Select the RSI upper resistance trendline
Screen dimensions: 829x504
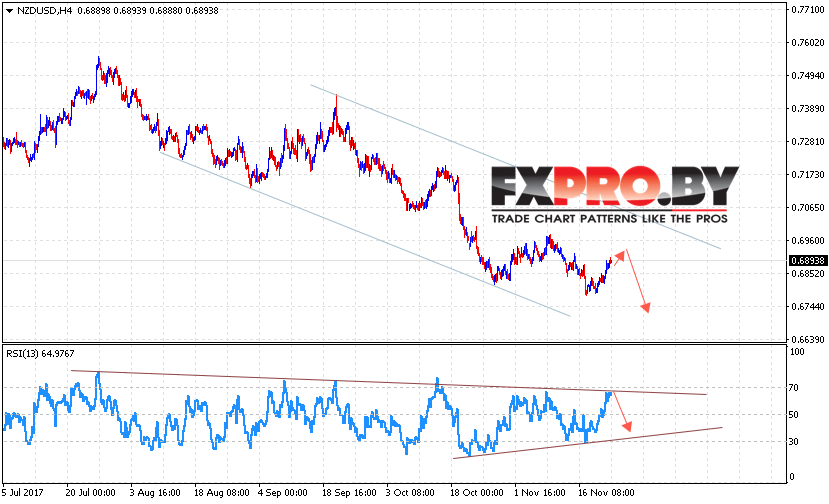pyautogui.click(x=389, y=382)
